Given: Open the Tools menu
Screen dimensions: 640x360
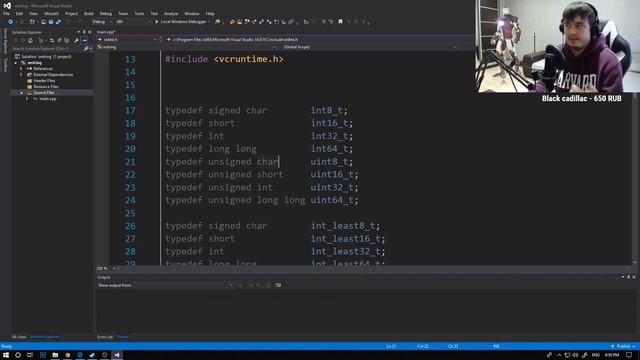Looking at the screenshot, I should (x=139, y=13).
